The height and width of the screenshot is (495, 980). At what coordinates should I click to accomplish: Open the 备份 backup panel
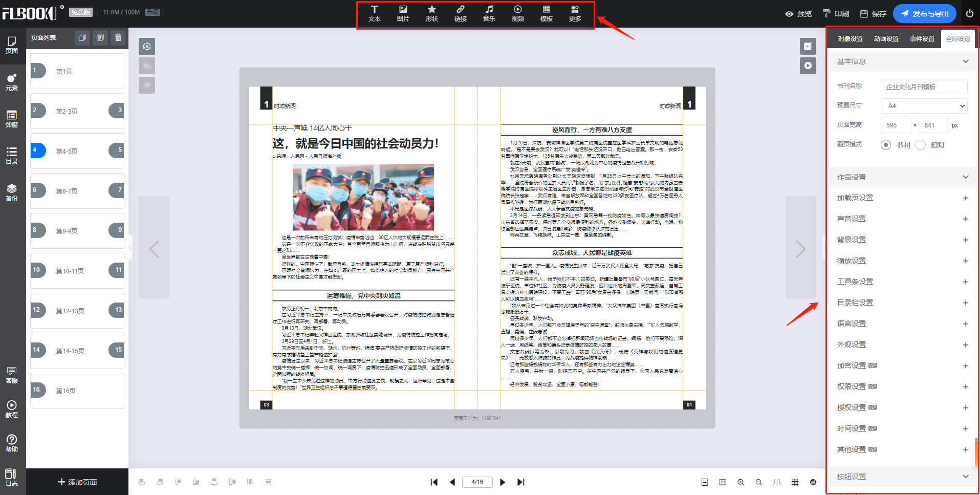point(12,192)
